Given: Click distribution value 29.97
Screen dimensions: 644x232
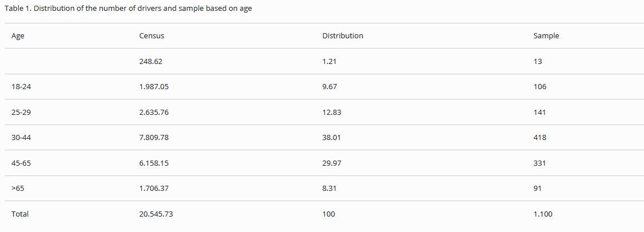Looking at the screenshot, I should coord(332,163).
